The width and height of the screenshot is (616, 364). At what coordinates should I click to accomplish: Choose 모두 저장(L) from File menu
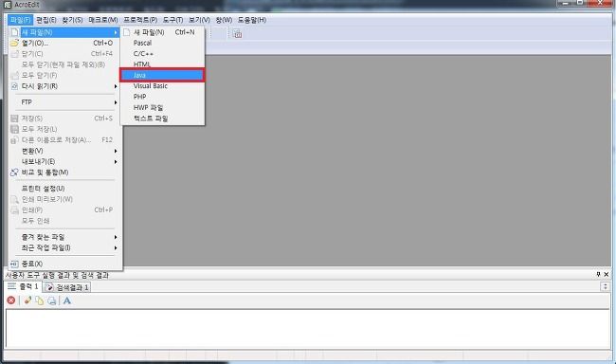tap(64, 129)
